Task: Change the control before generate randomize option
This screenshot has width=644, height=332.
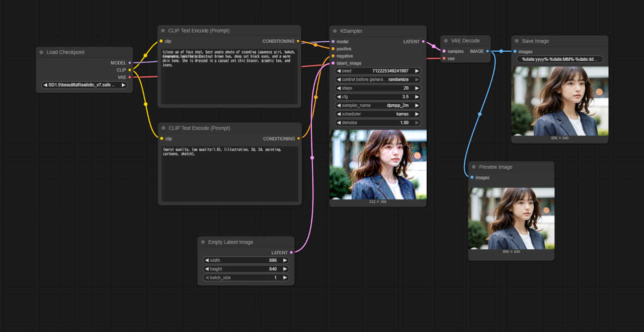Action: tap(378, 80)
